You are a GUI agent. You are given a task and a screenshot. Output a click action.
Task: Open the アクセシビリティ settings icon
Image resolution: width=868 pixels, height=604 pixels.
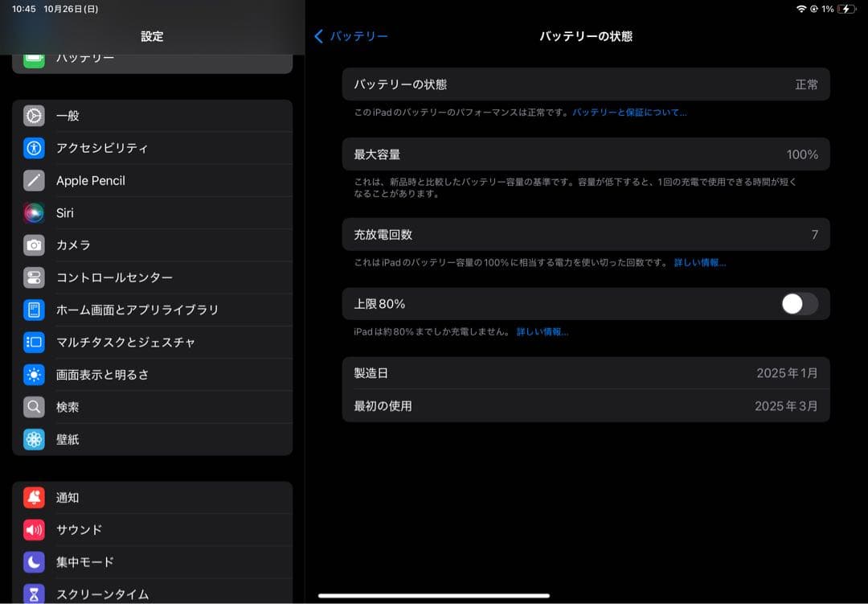[x=34, y=148]
